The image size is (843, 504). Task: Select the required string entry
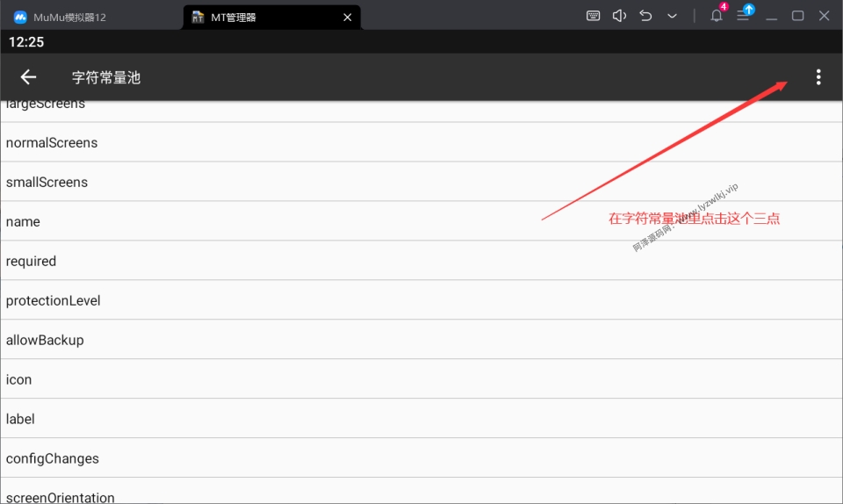[421, 261]
